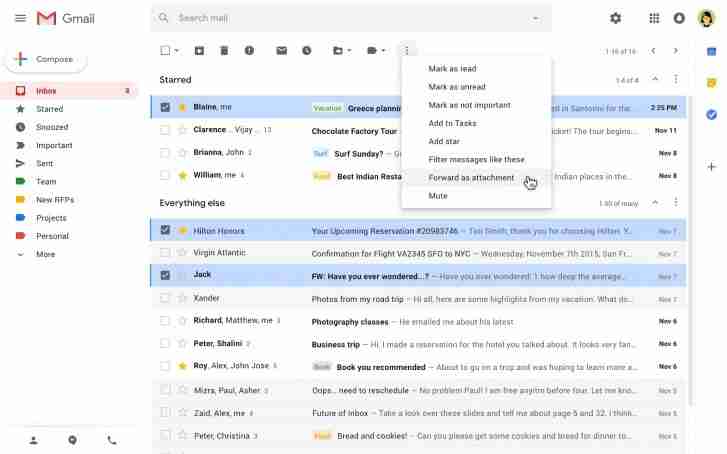Go to the newer messages page arrow
The width and height of the screenshot is (727, 454).
point(653,51)
